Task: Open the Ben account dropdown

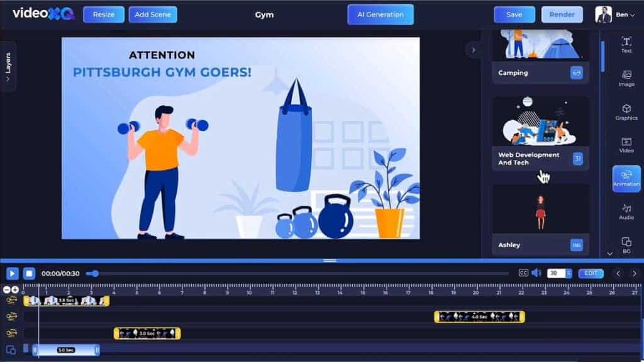Action: click(x=625, y=15)
